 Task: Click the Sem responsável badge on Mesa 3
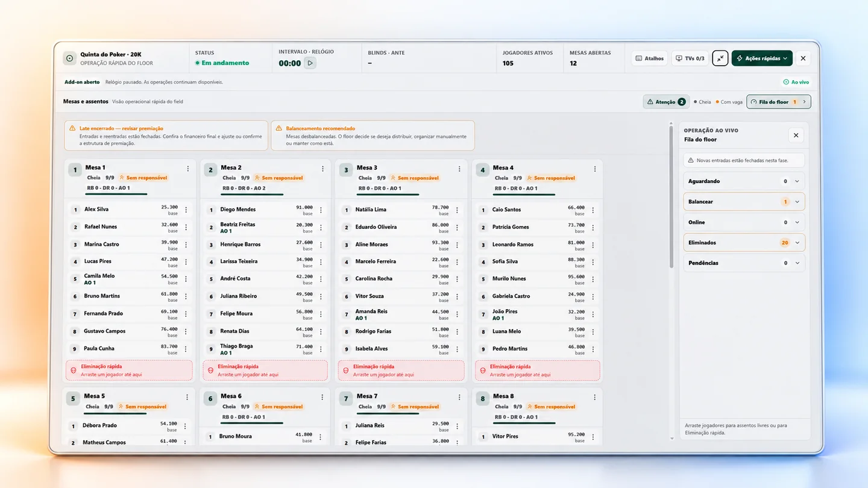[415, 178]
